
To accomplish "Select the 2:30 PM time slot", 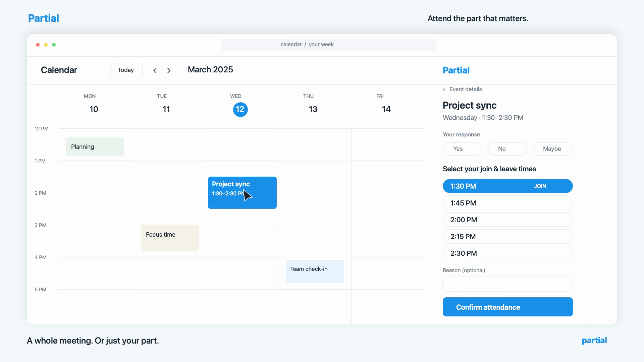I will (x=507, y=253).
